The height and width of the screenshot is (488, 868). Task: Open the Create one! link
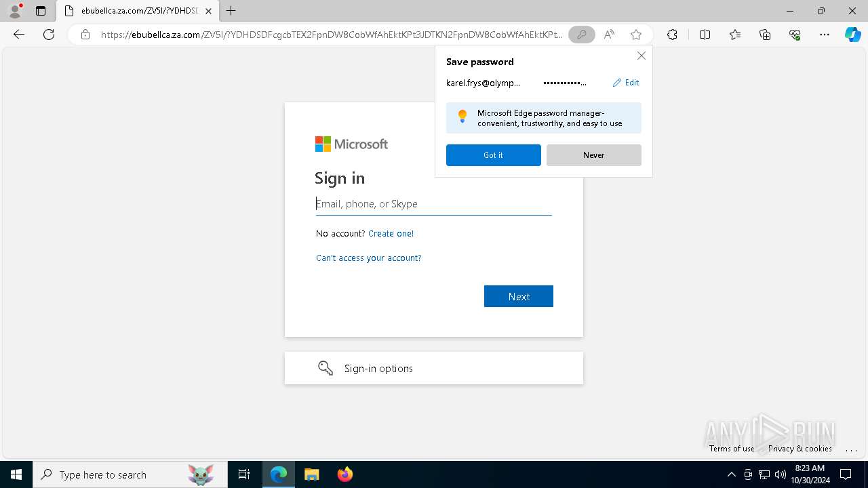point(391,233)
